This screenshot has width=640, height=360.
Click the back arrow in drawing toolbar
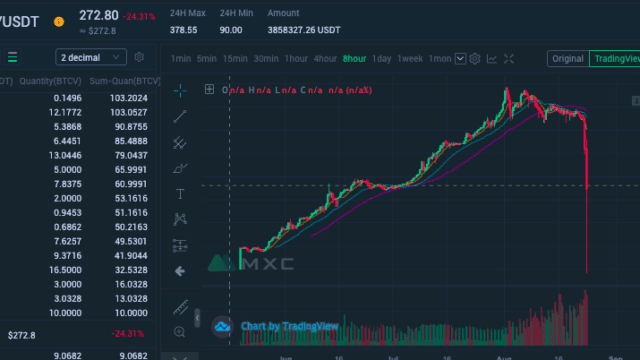tap(180, 271)
